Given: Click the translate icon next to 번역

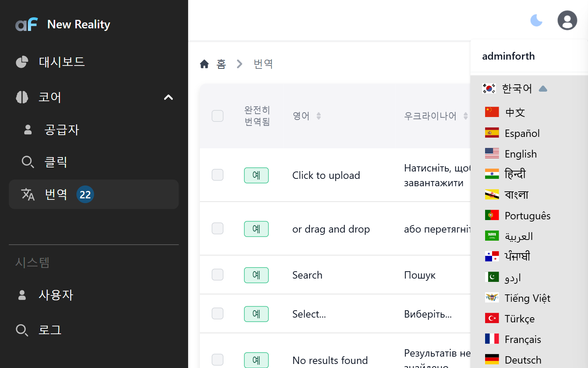Looking at the screenshot, I should [28, 195].
